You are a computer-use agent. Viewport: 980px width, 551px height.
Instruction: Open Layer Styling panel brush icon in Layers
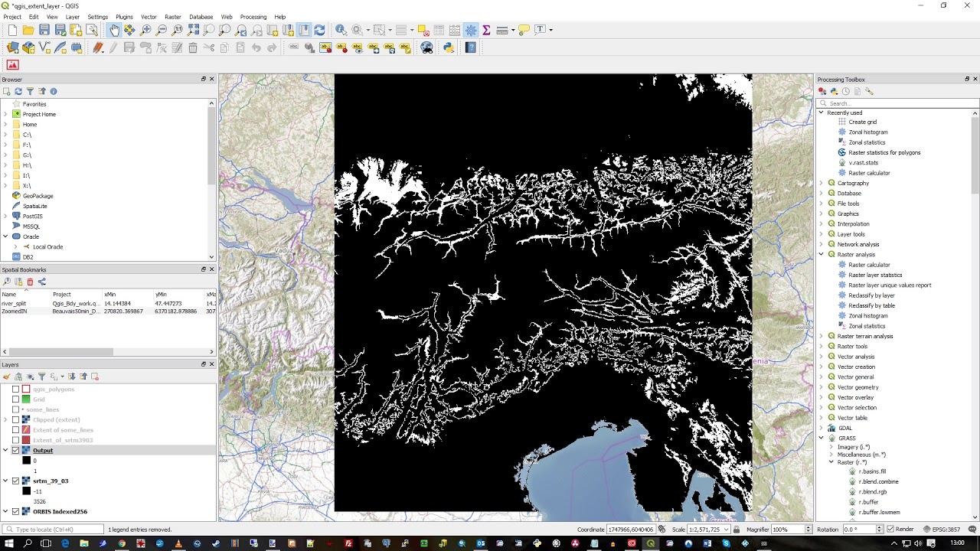(7, 377)
